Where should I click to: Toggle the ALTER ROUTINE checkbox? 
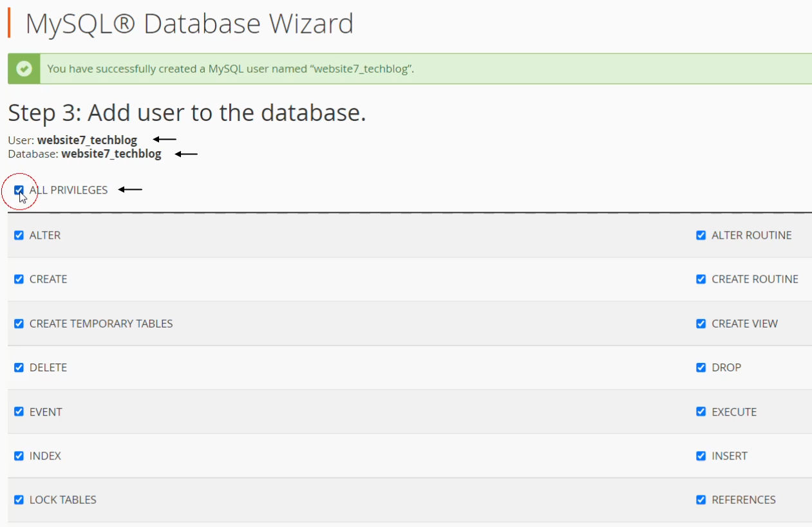point(701,236)
